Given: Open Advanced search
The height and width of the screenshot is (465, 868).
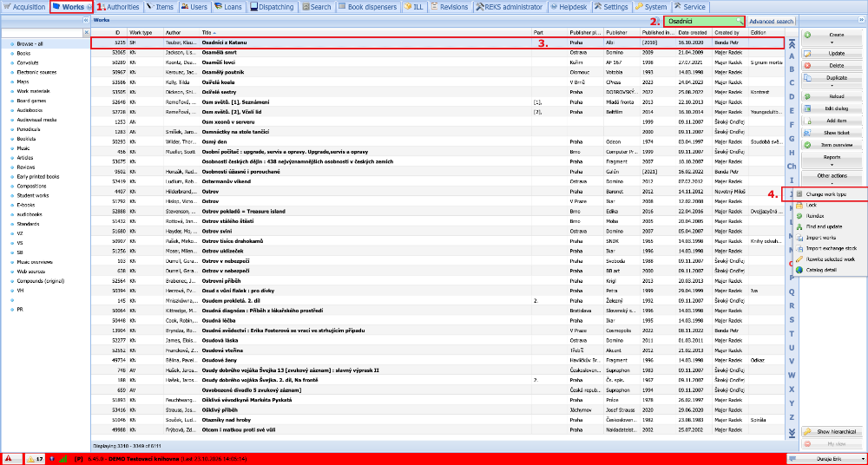Looking at the screenshot, I should [771, 22].
